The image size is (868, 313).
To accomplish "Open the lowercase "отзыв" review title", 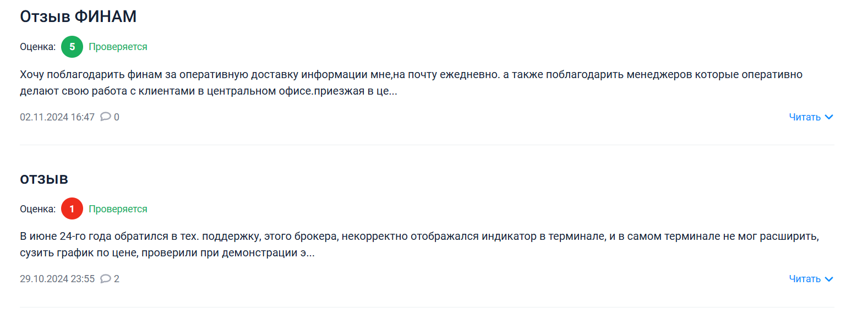I will pyautogui.click(x=44, y=179).
